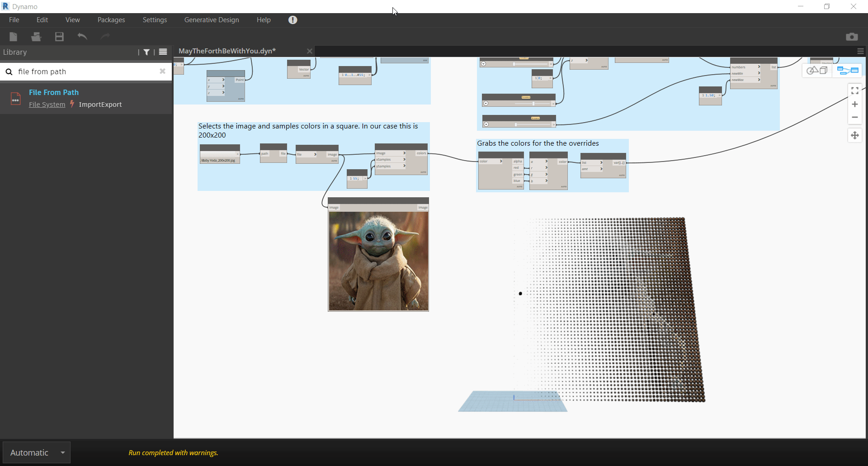Viewport: 868px width, 466px height.
Task: Click the File From Path node icon
Action: pyautogui.click(x=16, y=98)
